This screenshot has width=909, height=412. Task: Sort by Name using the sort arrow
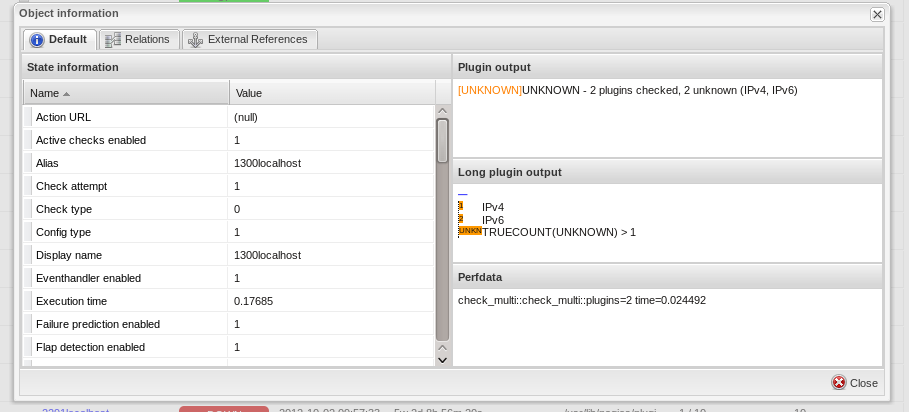click(x=67, y=94)
